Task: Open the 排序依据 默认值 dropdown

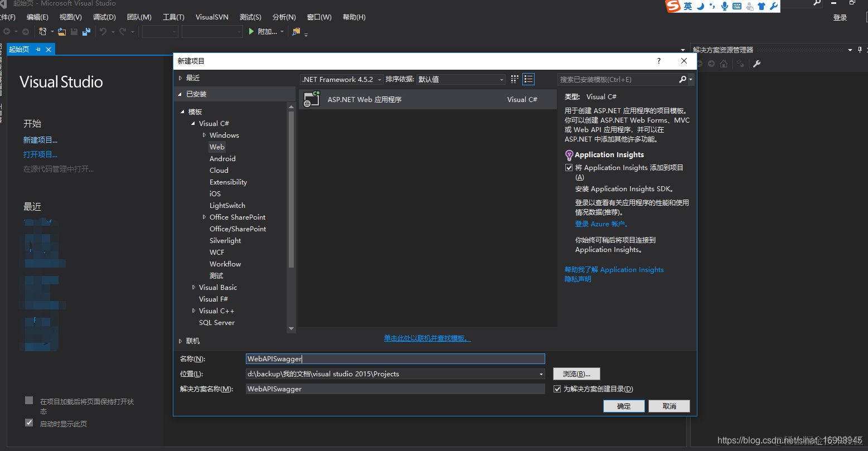Action: click(x=461, y=79)
